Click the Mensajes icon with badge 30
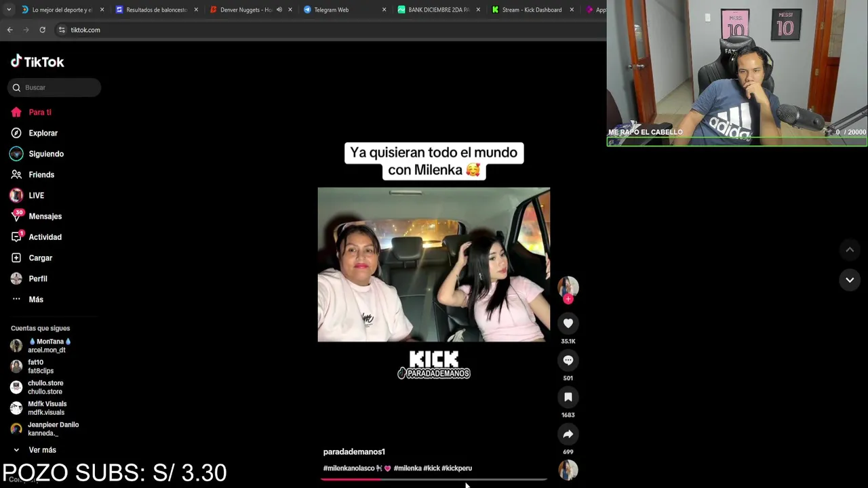868x488 pixels. click(x=17, y=216)
